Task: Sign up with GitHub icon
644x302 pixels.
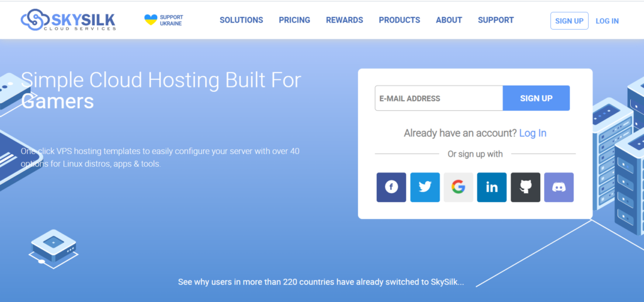Action: point(526,187)
